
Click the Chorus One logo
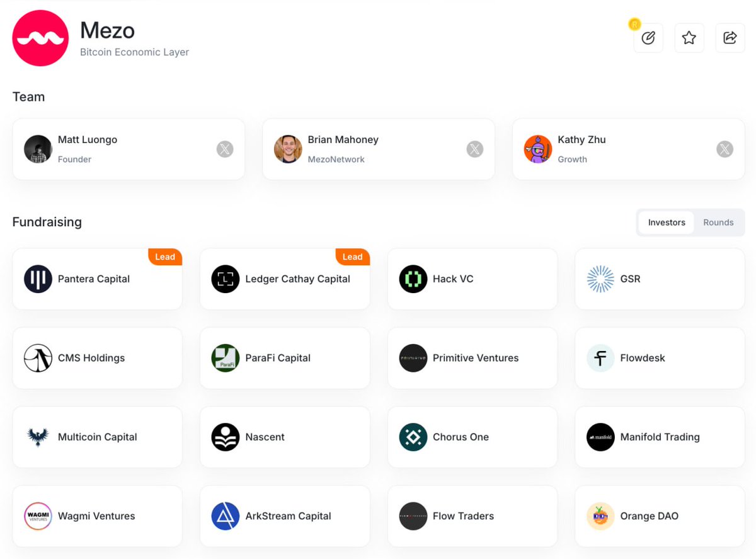(x=413, y=437)
